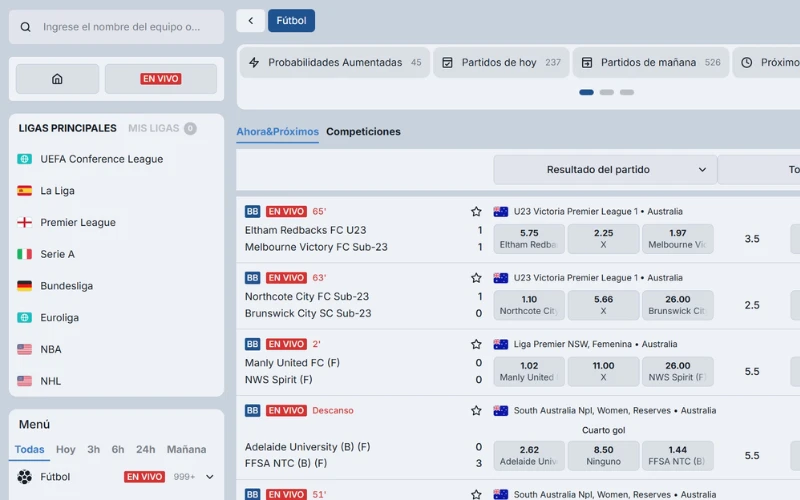Select the Mañana time filter
Viewport: 800px width, 500px height.
point(186,449)
